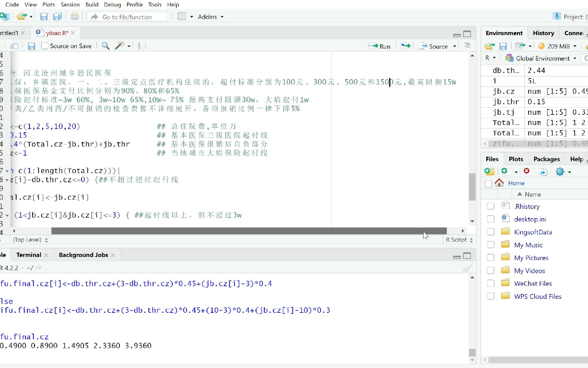The image size is (588, 368).
Task: Open the 209 MiB memory dropdown
Action: (x=562, y=46)
